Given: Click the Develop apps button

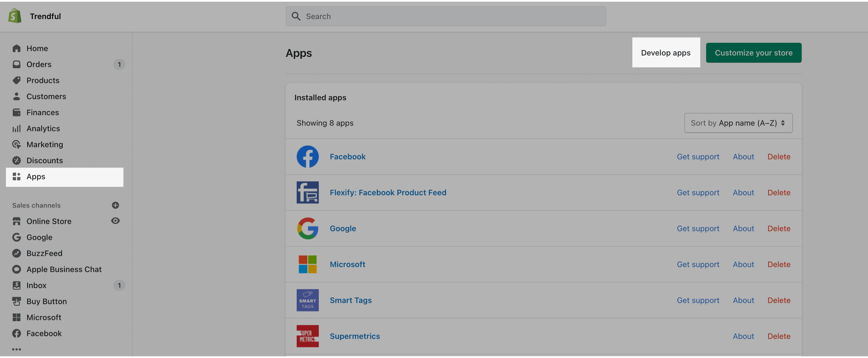Looking at the screenshot, I should click(666, 53).
